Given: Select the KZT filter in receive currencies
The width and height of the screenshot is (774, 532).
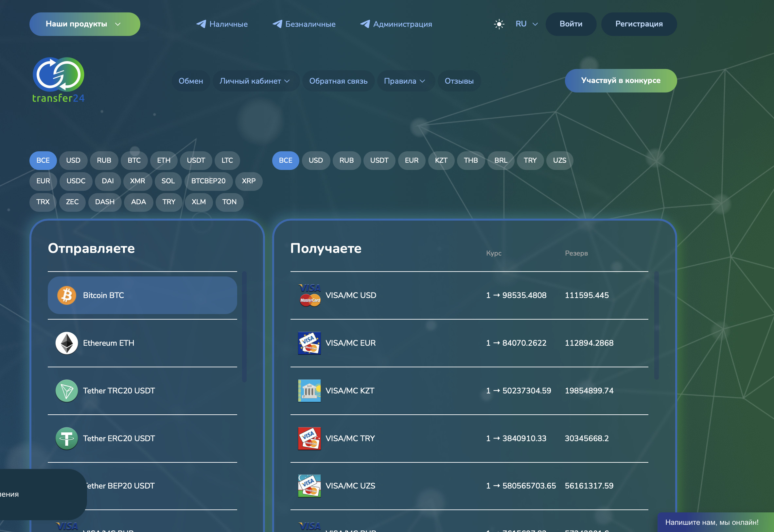Looking at the screenshot, I should tap(441, 160).
